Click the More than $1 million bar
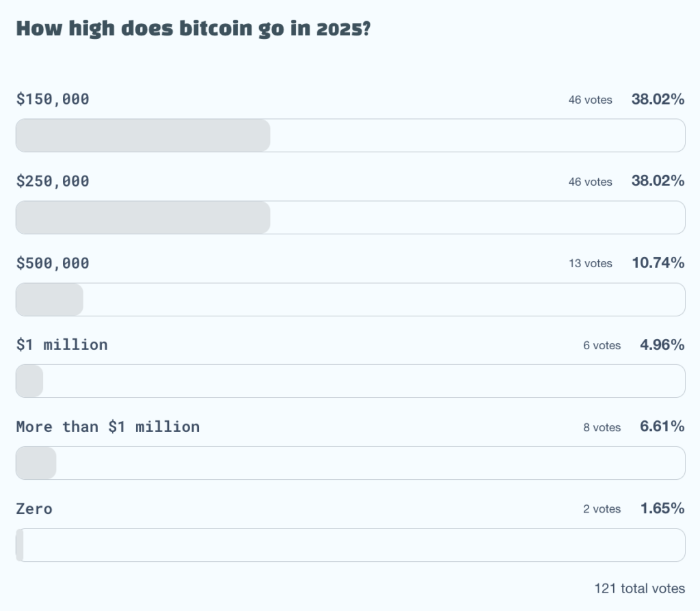This screenshot has width=700, height=611. coord(350,463)
